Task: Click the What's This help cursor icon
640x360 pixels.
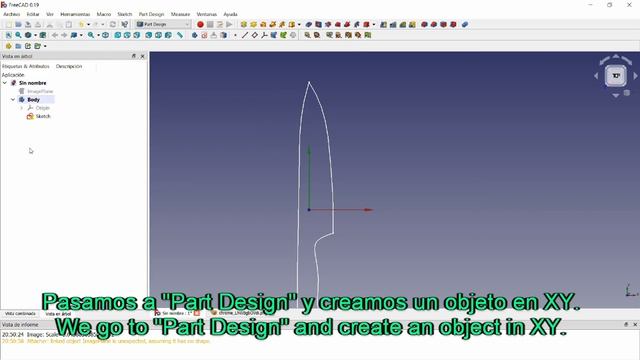Action: 124,24
